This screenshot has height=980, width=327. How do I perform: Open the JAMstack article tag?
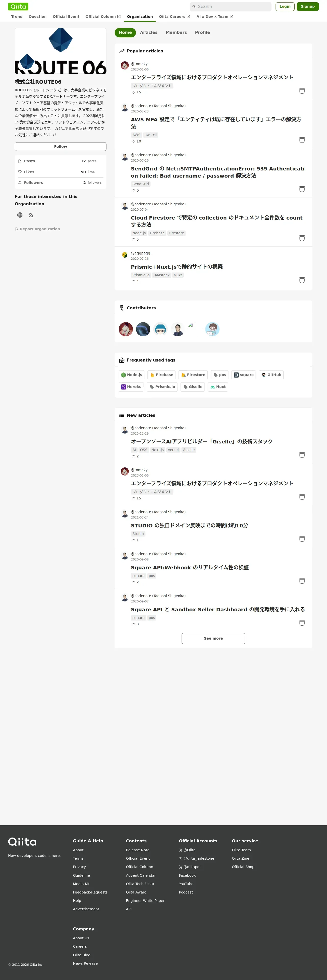(161, 275)
